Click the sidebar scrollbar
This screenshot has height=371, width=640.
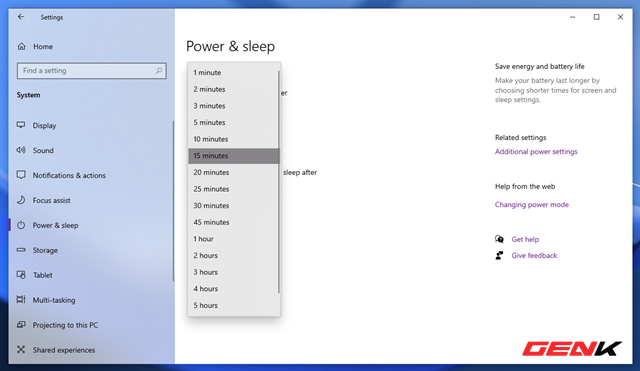tap(173, 201)
